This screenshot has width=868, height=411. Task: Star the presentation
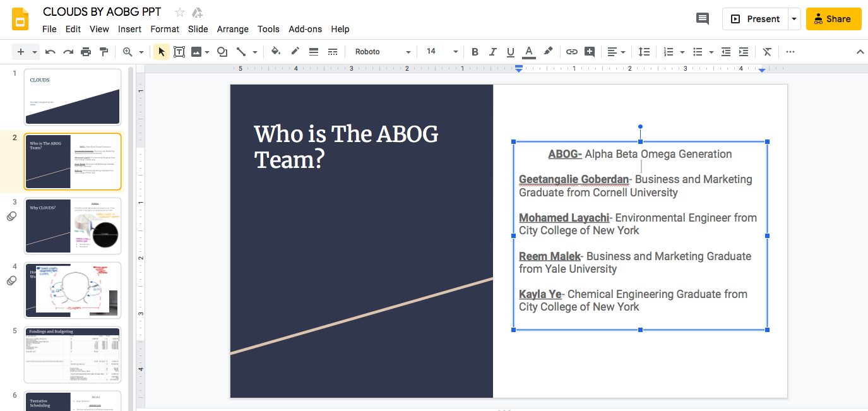pyautogui.click(x=180, y=12)
